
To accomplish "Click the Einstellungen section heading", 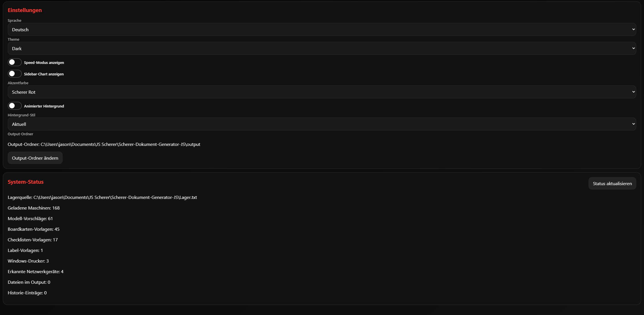I will coord(25,10).
